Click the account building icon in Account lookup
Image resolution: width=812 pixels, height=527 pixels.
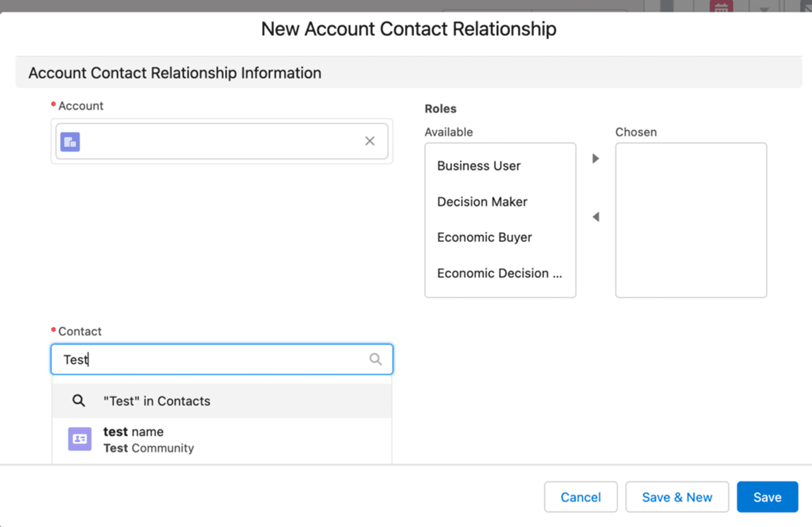coord(71,142)
